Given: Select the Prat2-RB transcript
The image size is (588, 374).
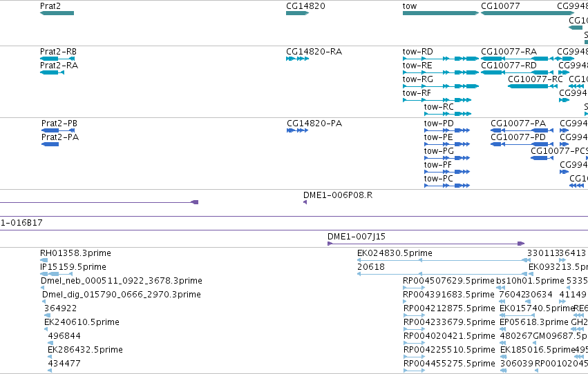Looking at the screenshot, I should click(x=57, y=59).
